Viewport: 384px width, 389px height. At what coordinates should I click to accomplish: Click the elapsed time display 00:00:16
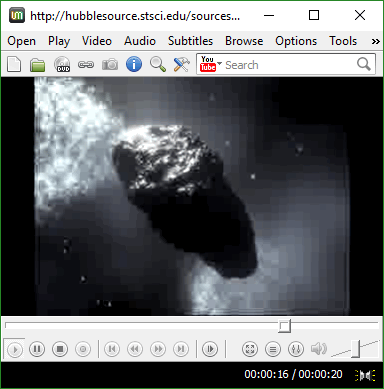coord(267,374)
